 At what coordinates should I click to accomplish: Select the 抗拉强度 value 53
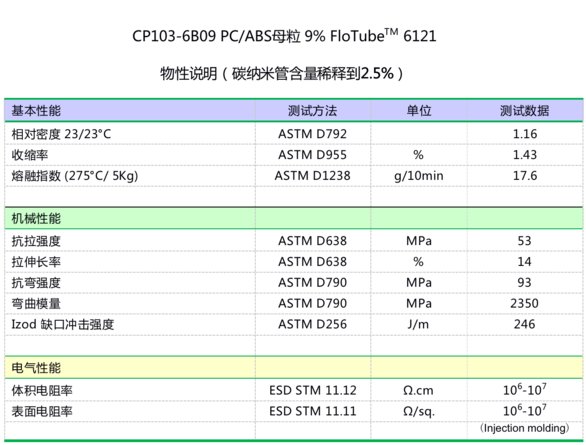click(x=524, y=241)
